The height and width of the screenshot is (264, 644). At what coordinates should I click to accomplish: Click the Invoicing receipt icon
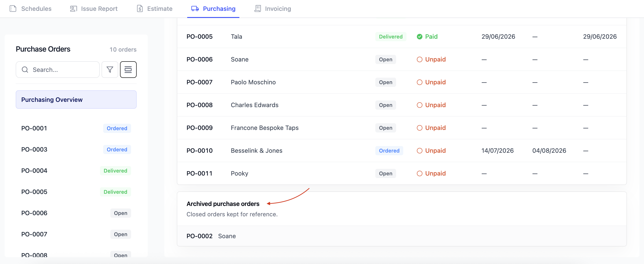(x=258, y=9)
